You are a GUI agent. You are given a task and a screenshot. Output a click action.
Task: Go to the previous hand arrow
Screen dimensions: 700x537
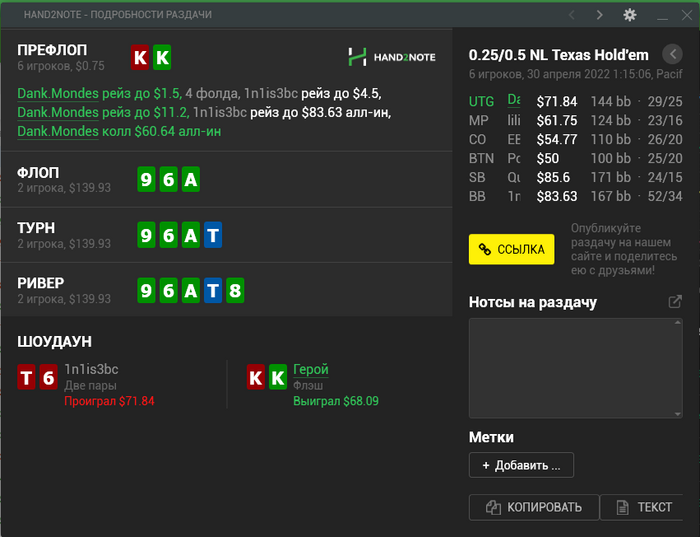[x=571, y=15]
